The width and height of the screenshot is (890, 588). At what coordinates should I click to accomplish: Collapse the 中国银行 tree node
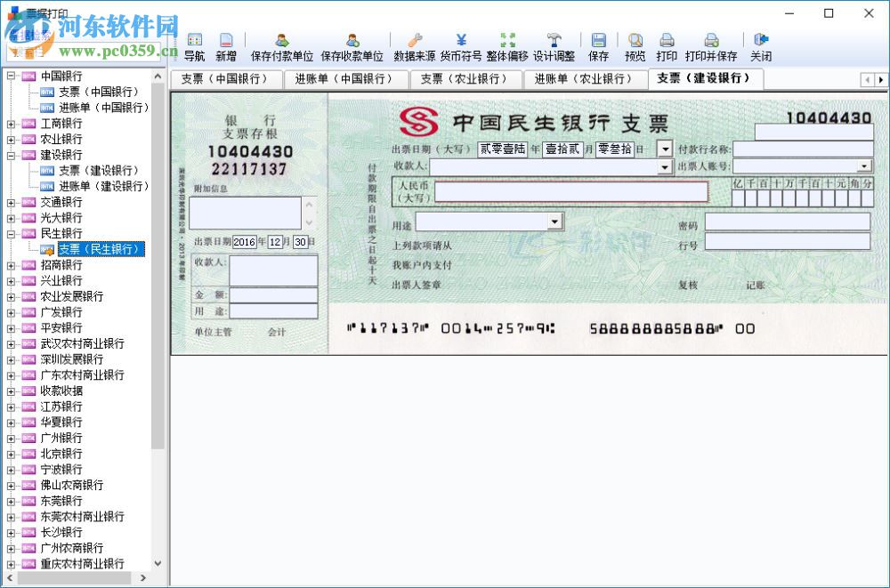[x=11, y=76]
